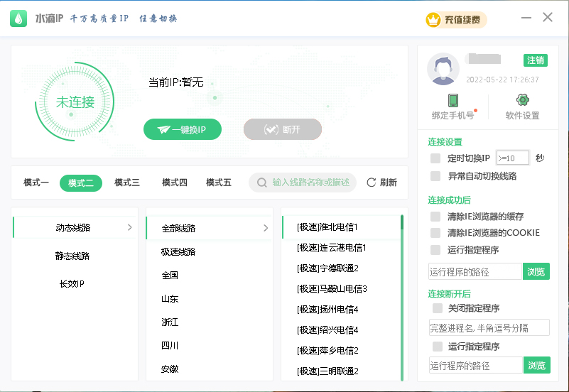Click the search magnifier icon
Viewport: 569px width, 392px height.
[x=262, y=183]
